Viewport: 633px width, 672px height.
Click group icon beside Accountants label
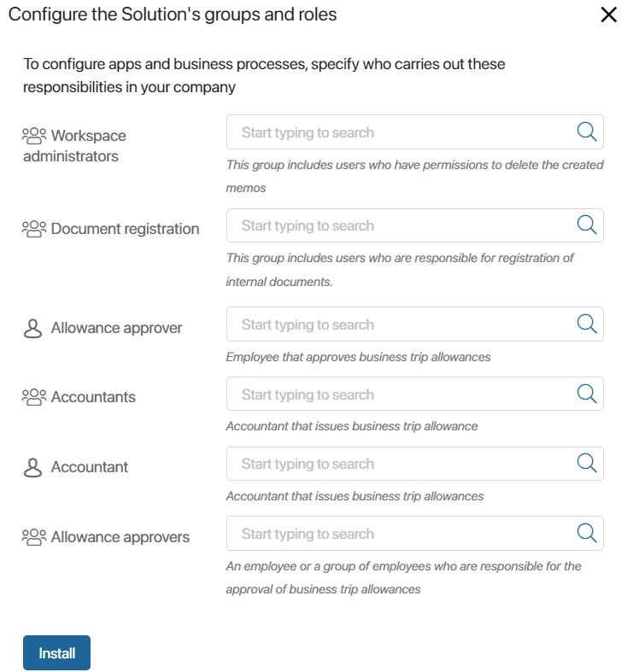(x=34, y=397)
